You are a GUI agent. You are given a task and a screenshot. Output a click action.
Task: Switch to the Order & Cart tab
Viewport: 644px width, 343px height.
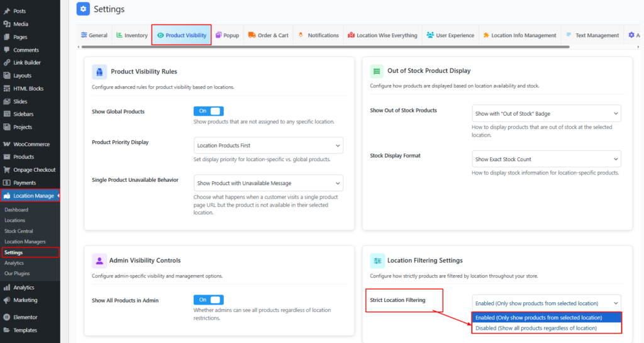click(269, 35)
